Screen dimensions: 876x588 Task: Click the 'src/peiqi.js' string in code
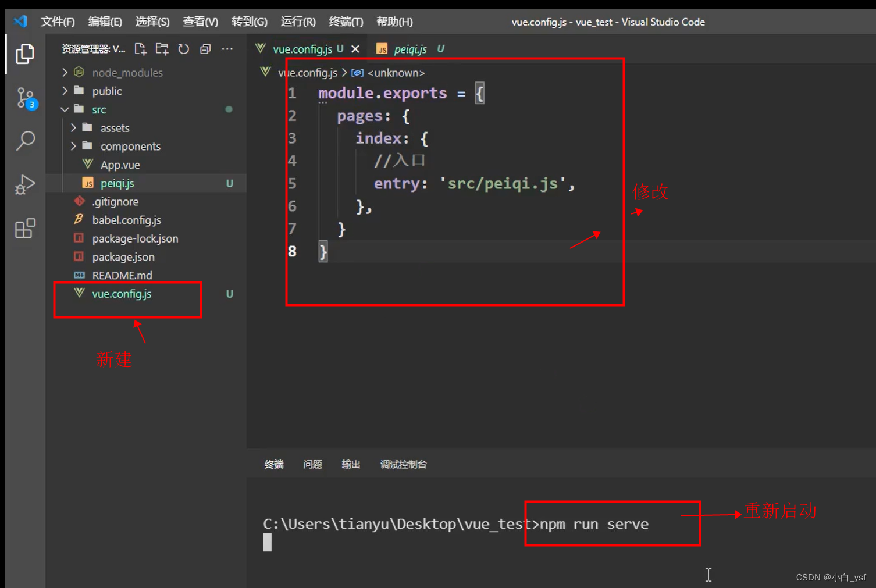click(503, 184)
